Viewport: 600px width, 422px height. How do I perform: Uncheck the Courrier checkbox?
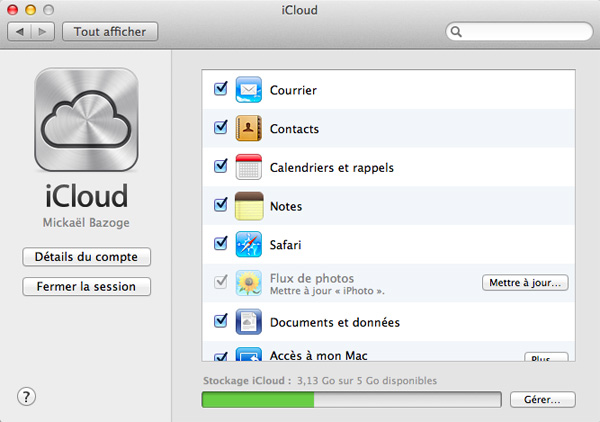(x=221, y=88)
